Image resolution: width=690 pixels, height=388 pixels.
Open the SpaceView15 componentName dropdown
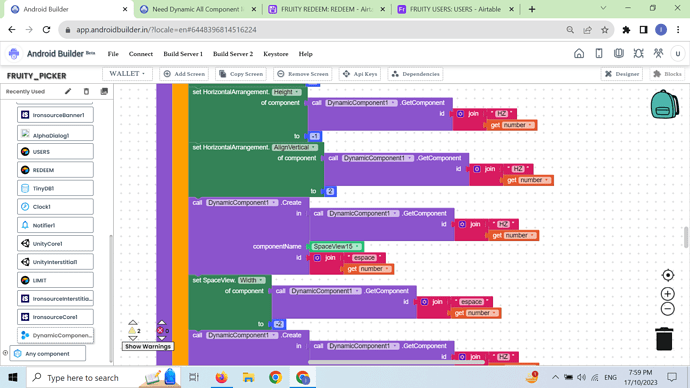(x=337, y=246)
